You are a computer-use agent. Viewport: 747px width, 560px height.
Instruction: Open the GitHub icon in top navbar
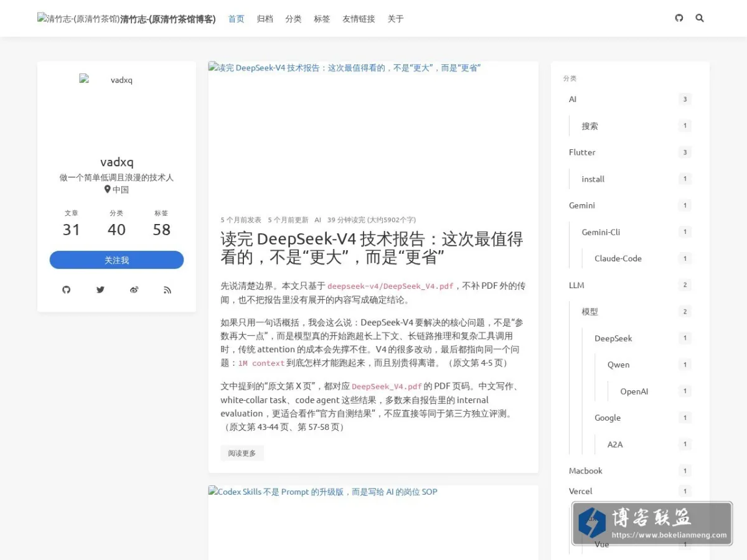pos(679,18)
